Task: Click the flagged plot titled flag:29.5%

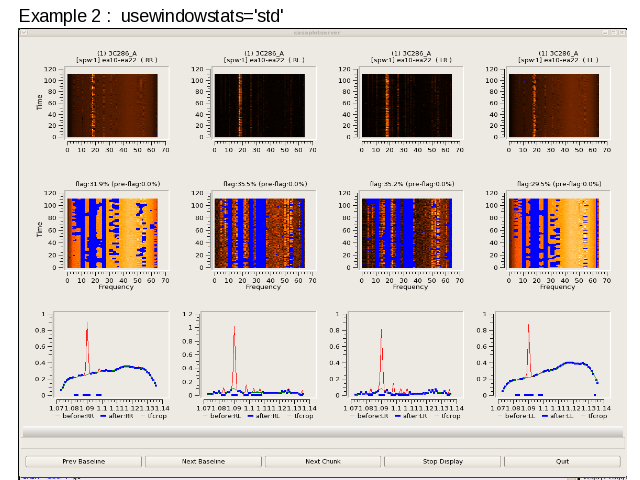Action: (x=554, y=233)
